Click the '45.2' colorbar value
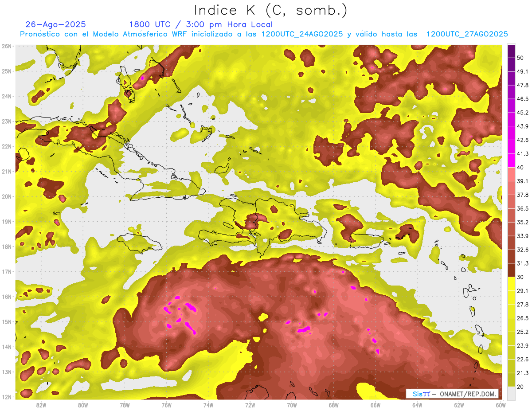Viewport: 532px width, 411px height. tap(523, 112)
